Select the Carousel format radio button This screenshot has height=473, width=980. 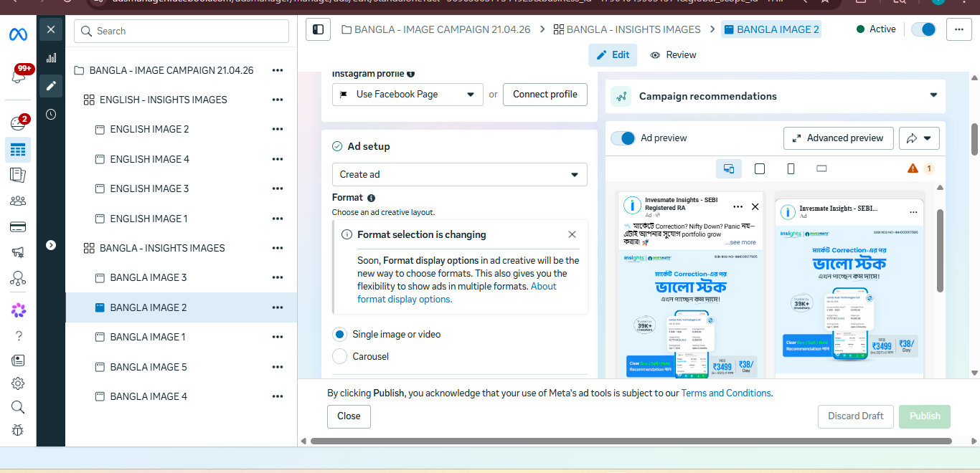pos(339,356)
